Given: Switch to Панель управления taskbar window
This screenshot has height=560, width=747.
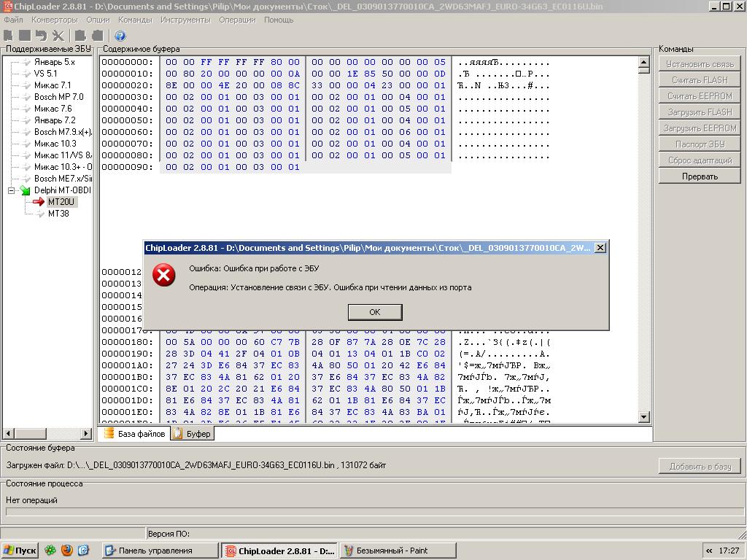Looking at the screenshot, I should 160,551.
